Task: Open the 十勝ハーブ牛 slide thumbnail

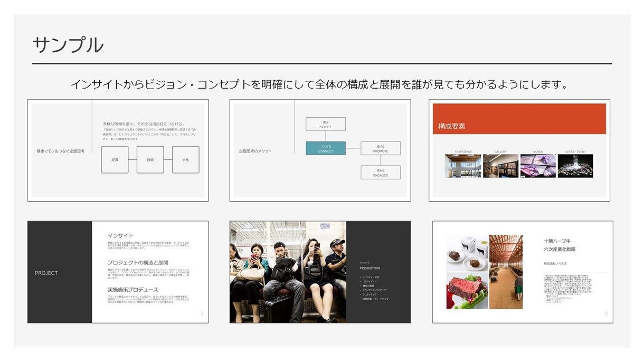Action: coord(523,272)
